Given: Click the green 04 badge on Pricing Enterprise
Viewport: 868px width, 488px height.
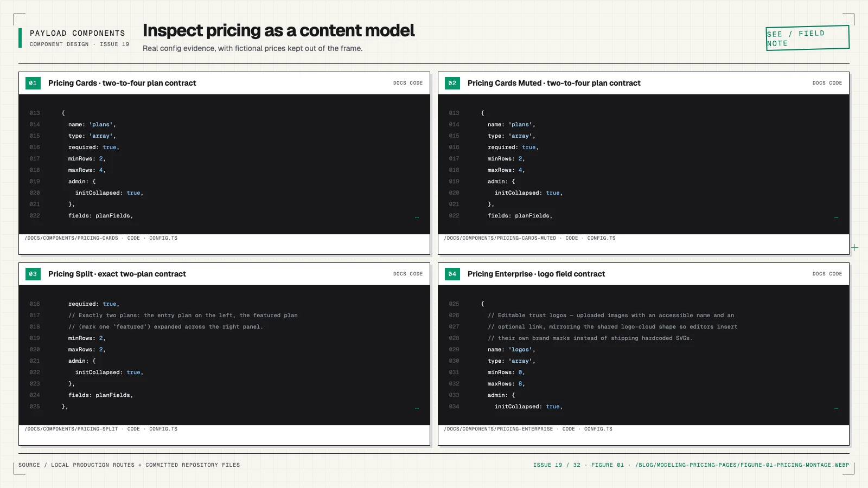Looking at the screenshot, I should [452, 274].
